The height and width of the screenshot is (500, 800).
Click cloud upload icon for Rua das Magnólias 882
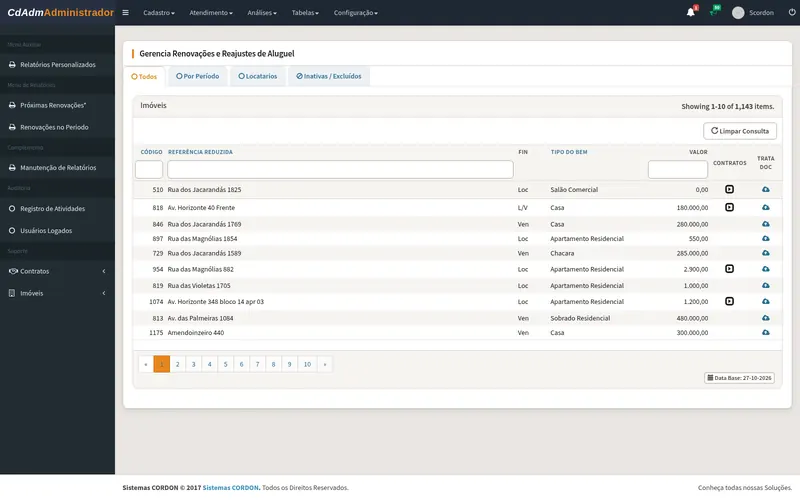coord(765,269)
